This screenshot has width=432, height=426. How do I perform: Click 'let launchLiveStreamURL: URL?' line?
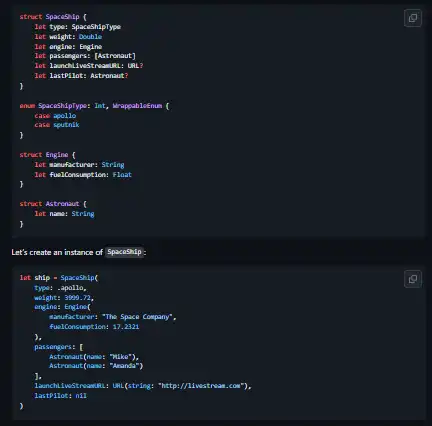(89, 66)
